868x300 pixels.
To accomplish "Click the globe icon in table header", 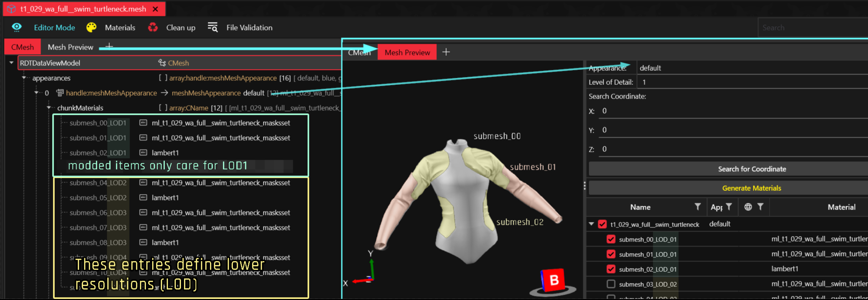I will point(748,207).
